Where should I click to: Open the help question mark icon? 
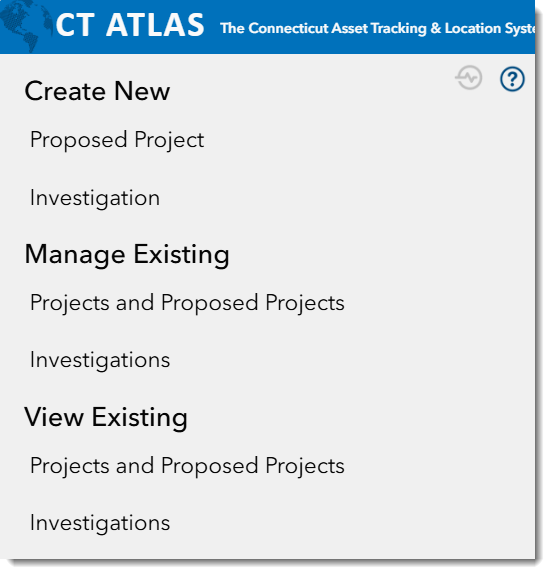(512, 78)
